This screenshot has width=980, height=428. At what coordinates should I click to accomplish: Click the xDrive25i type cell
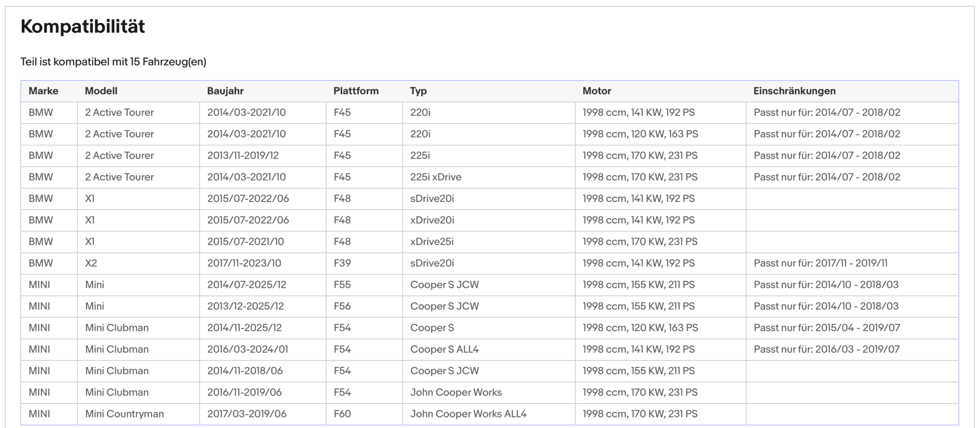pos(489,242)
